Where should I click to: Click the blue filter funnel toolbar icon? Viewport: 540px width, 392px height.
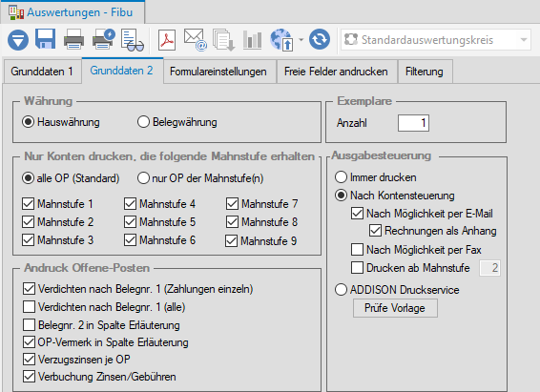tap(18, 40)
